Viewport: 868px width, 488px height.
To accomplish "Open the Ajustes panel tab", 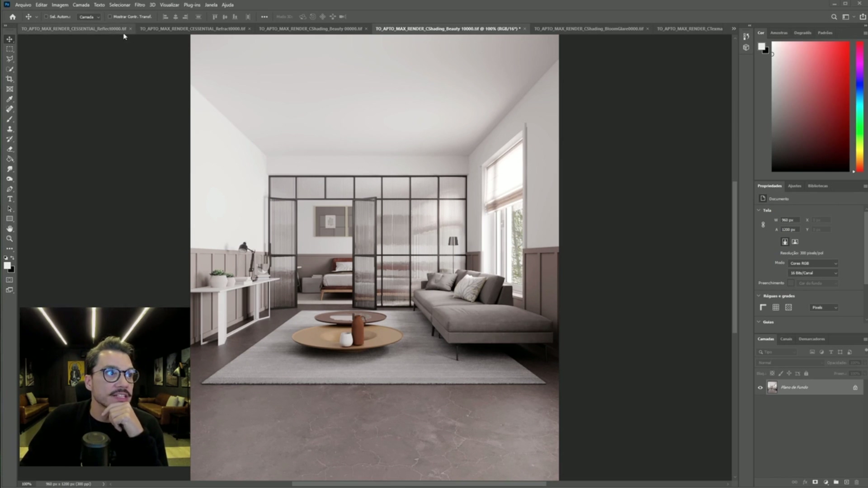I will pos(794,186).
